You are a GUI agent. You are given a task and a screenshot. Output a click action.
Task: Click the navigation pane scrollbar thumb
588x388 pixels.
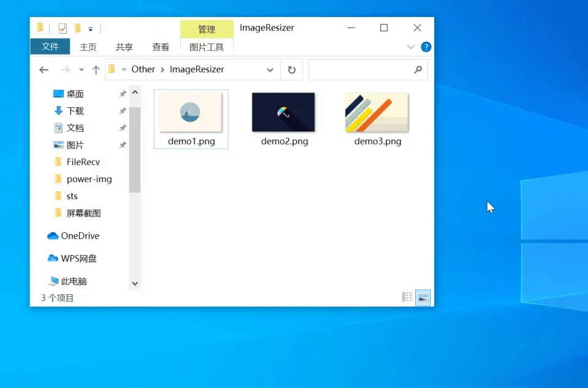[x=135, y=150]
